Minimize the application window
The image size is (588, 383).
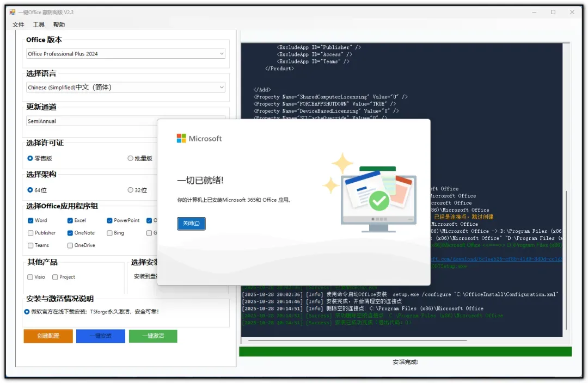(x=535, y=12)
